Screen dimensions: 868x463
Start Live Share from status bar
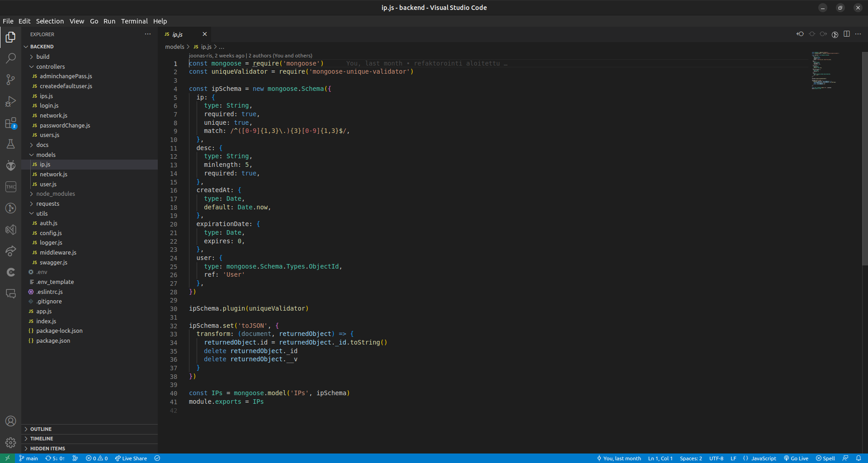[x=131, y=458]
